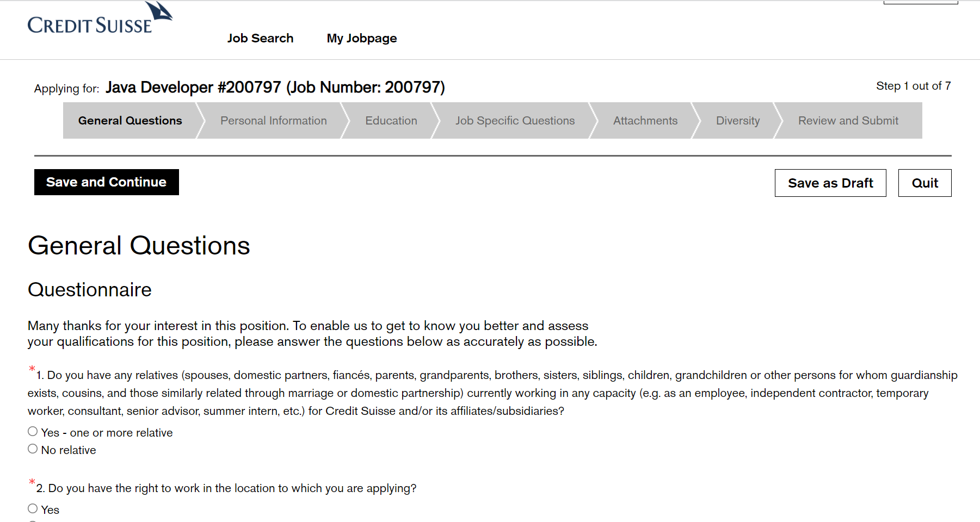Image resolution: width=980 pixels, height=522 pixels.
Task: Select the Attachments step tab
Action: (x=645, y=121)
